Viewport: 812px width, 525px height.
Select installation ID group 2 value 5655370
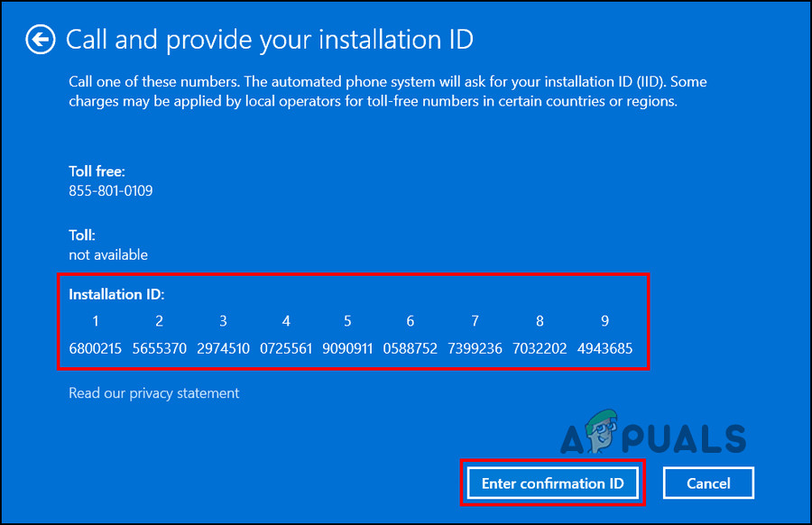point(159,348)
